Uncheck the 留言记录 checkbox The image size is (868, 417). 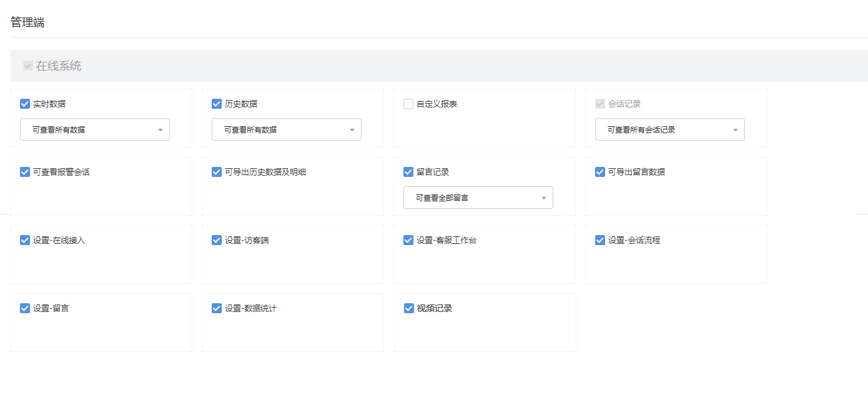(408, 172)
